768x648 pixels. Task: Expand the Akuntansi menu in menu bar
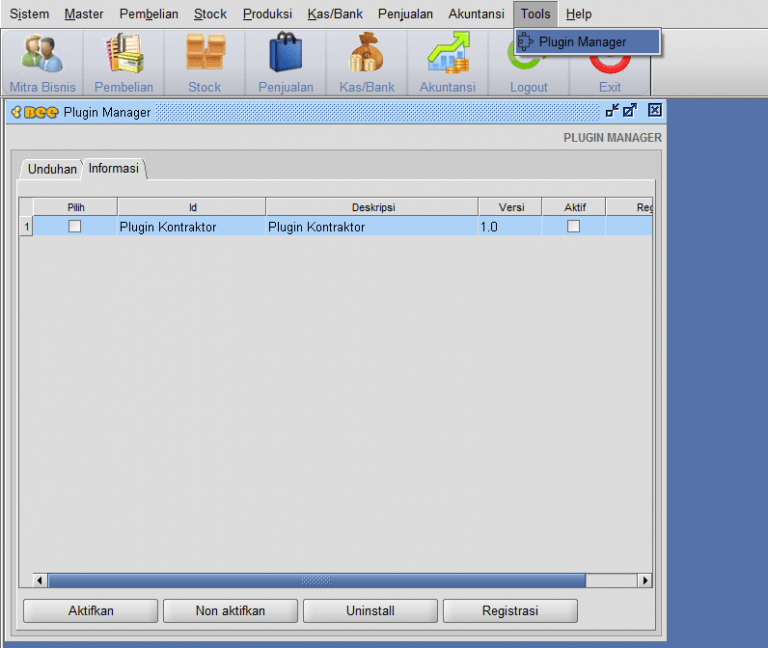pos(476,14)
